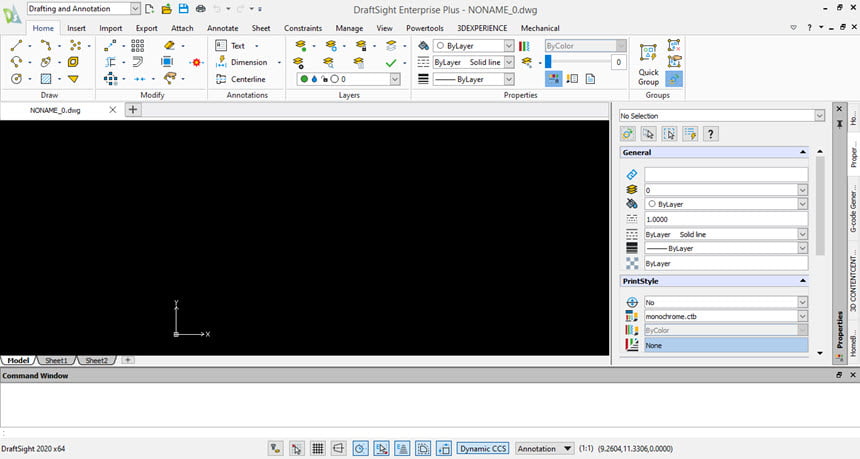Image resolution: width=860 pixels, height=459 pixels.
Task: Click the Fillet corner tool icon
Action: 138,62
